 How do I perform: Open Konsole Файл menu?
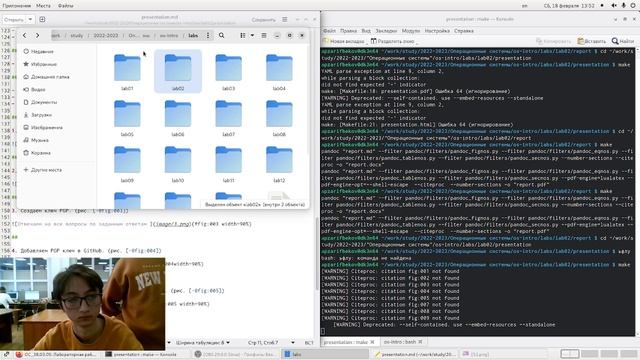329,31
